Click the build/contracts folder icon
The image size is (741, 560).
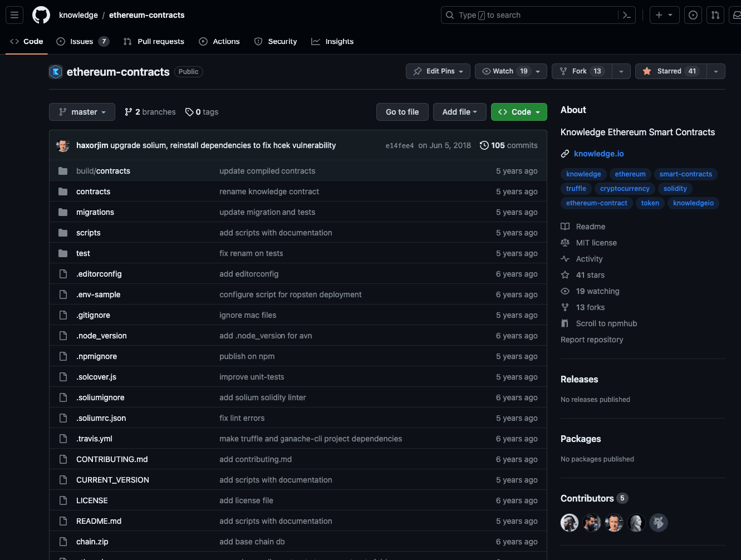tap(63, 171)
